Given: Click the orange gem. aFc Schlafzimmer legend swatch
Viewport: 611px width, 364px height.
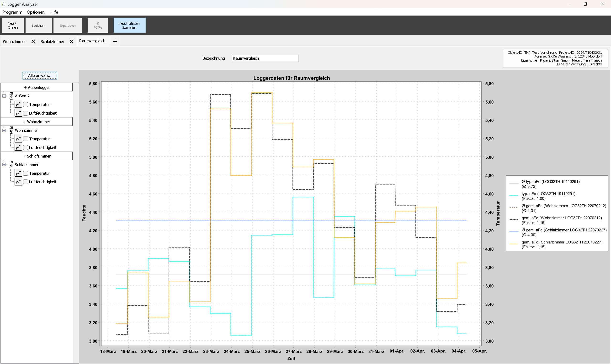Looking at the screenshot, I should (x=514, y=244).
